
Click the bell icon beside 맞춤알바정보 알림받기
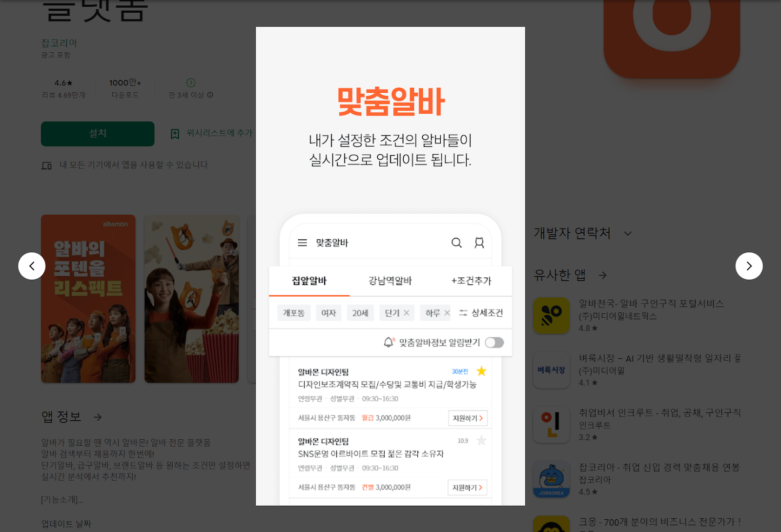tap(389, 342)
